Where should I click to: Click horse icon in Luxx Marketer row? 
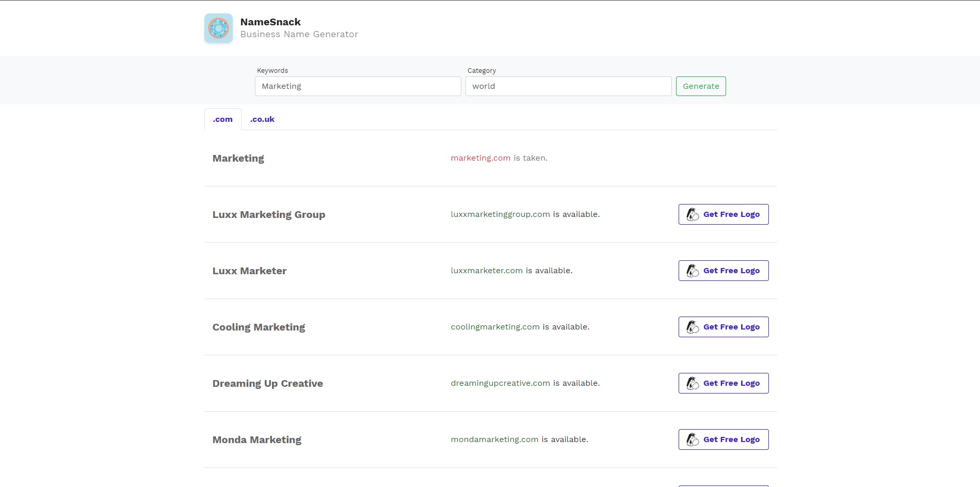pos(693,271)
